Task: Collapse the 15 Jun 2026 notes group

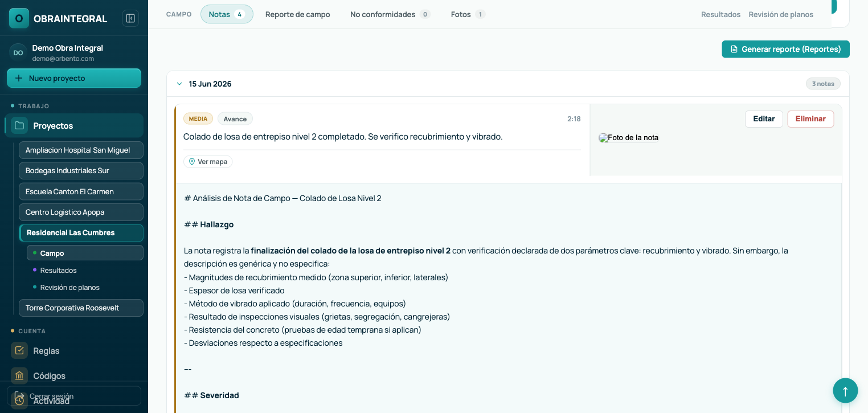Action: coord(179,84)
